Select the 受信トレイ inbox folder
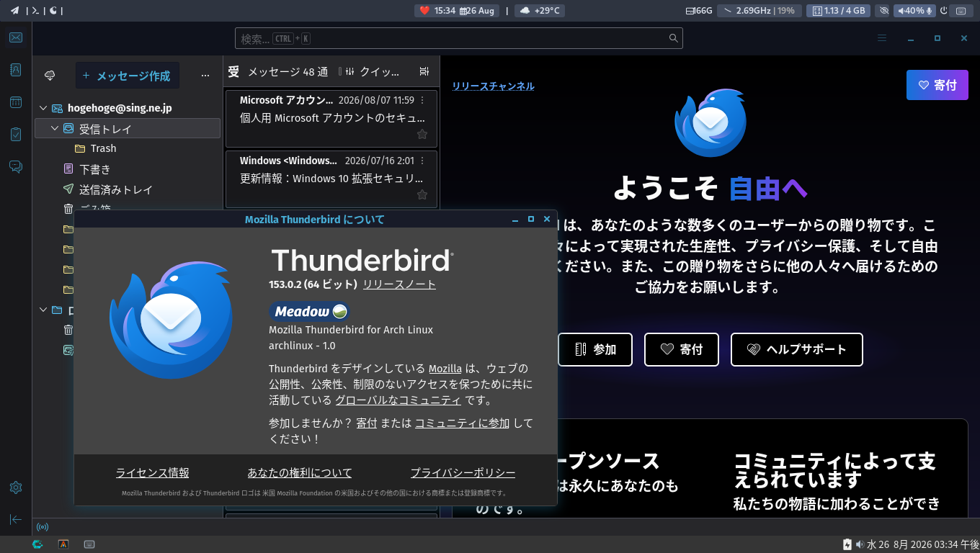 click(128, 128)
